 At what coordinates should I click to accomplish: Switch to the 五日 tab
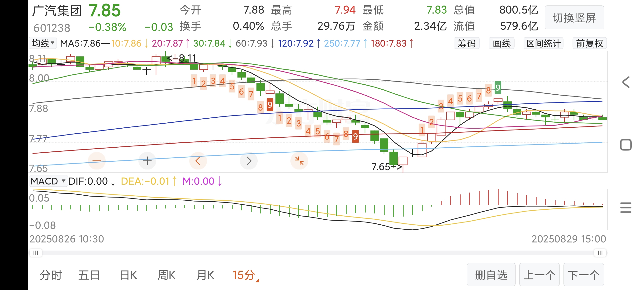coord(89,275)
